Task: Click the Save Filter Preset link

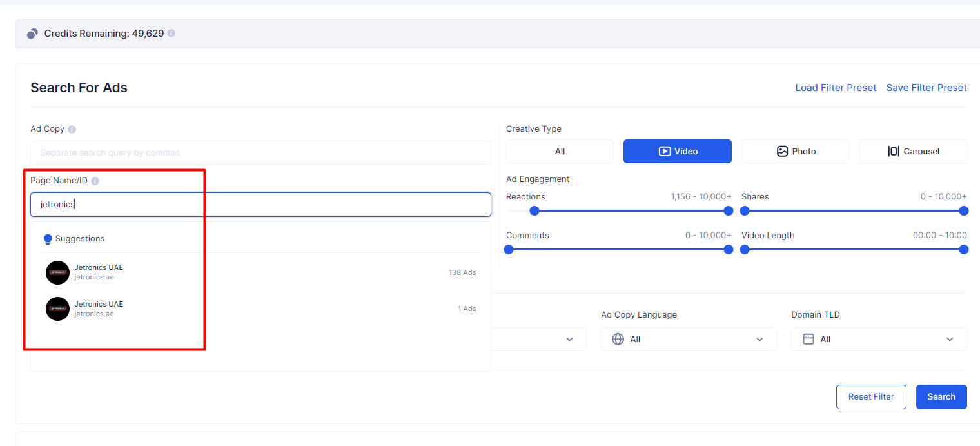Action: [926, 88]
